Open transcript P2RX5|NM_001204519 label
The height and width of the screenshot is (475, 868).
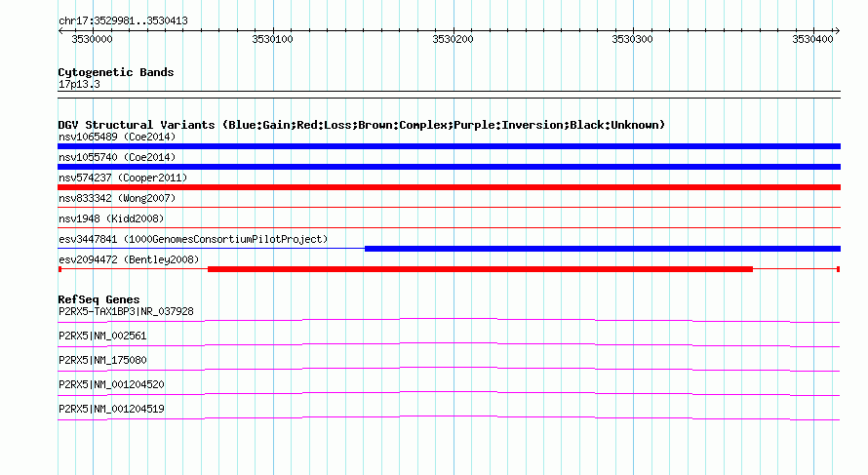coord(111,409)
